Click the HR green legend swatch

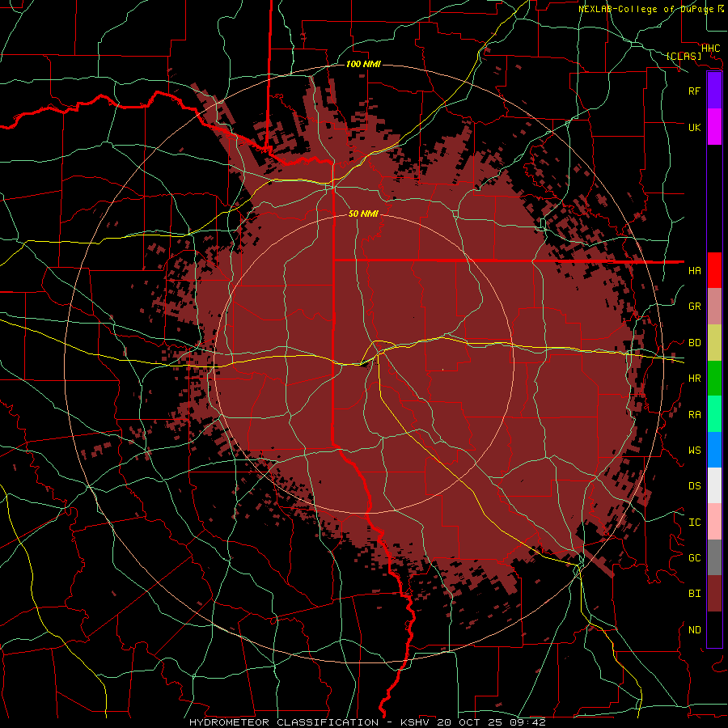tap(714, 378)
